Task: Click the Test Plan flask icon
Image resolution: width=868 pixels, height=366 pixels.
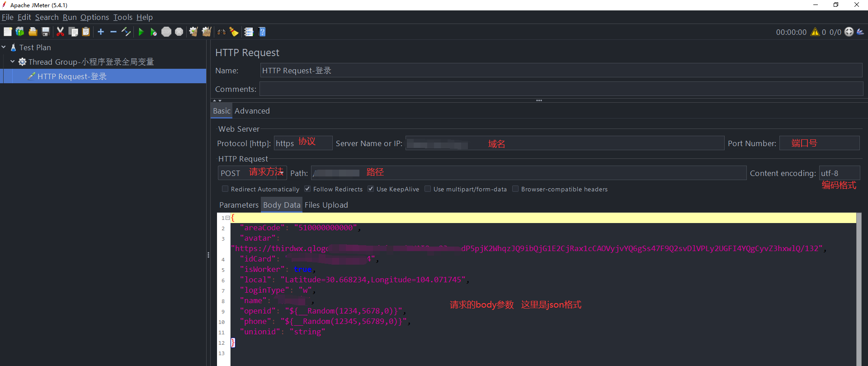Action: pos(14,48)
